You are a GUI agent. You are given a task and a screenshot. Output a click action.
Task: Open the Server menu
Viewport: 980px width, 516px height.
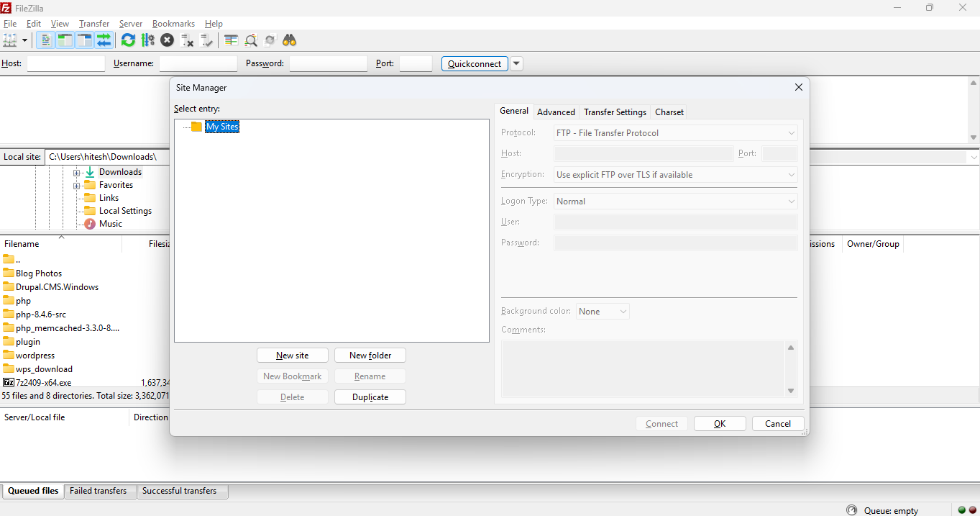pos(131,24)
